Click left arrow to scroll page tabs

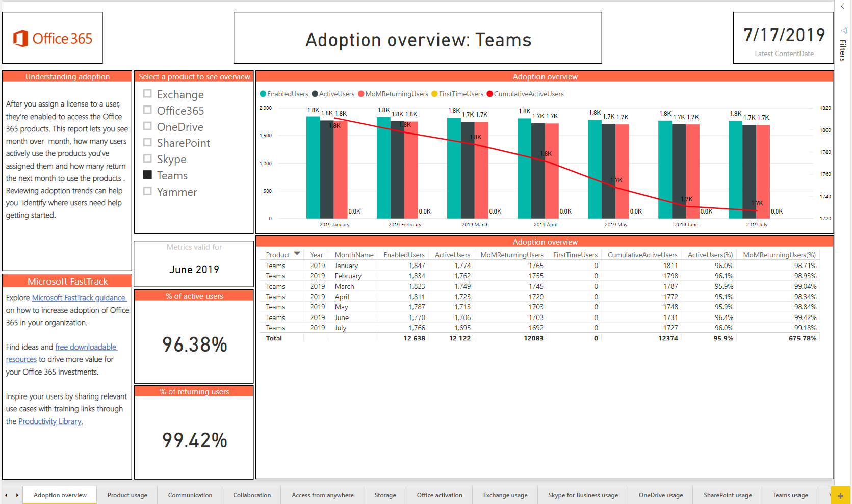[6, 495]
